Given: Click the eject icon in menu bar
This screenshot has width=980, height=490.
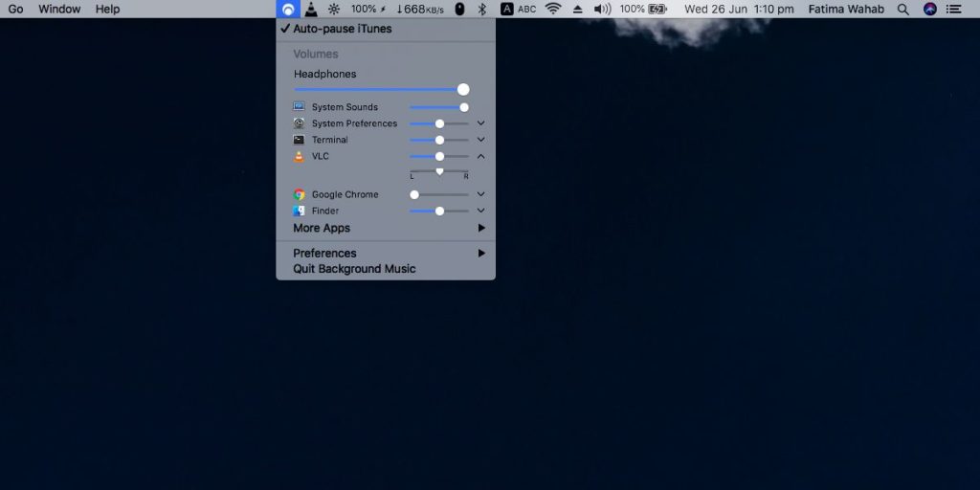Looking at the screenshot, I should (x=577, y=10).
